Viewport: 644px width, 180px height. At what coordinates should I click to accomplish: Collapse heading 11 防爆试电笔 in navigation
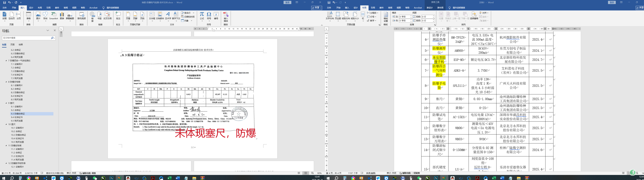(x=6, y=145)
